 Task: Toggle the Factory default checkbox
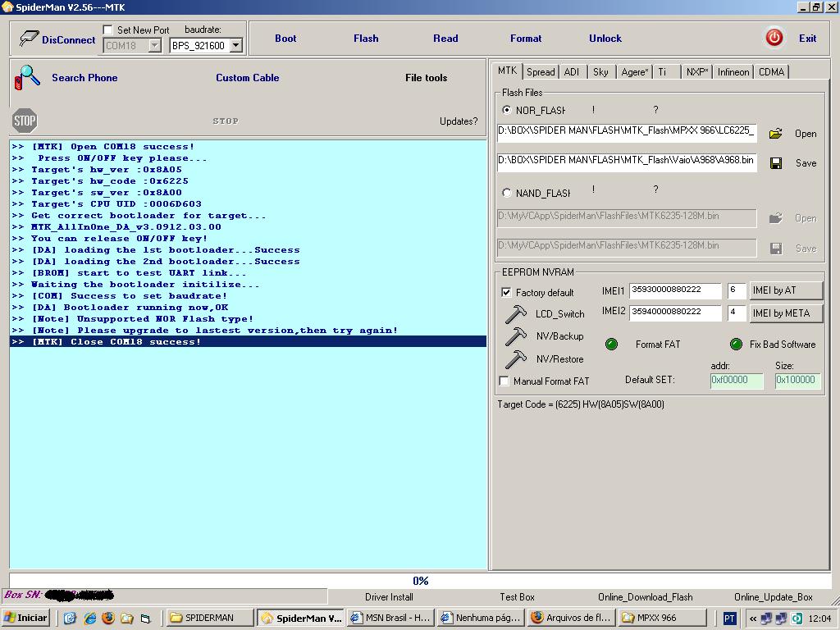tap(506, 292)
